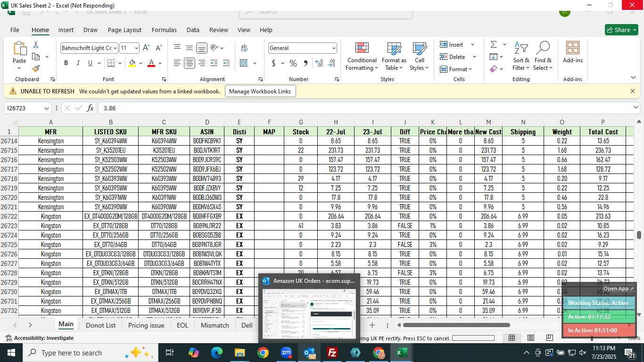Viewport: 644px width, 362px height.
Task: Click the AutoSum sigma icon
Action: [494, 44]
